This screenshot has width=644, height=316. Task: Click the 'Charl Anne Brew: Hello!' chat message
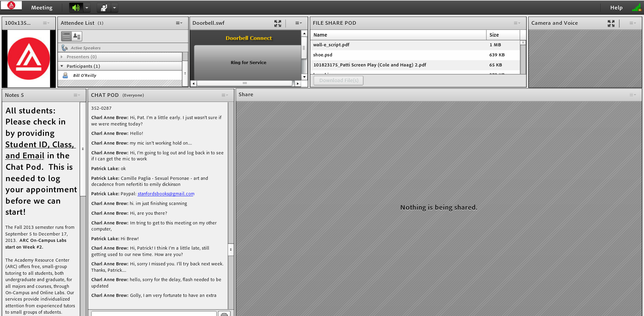click(117, 134)
